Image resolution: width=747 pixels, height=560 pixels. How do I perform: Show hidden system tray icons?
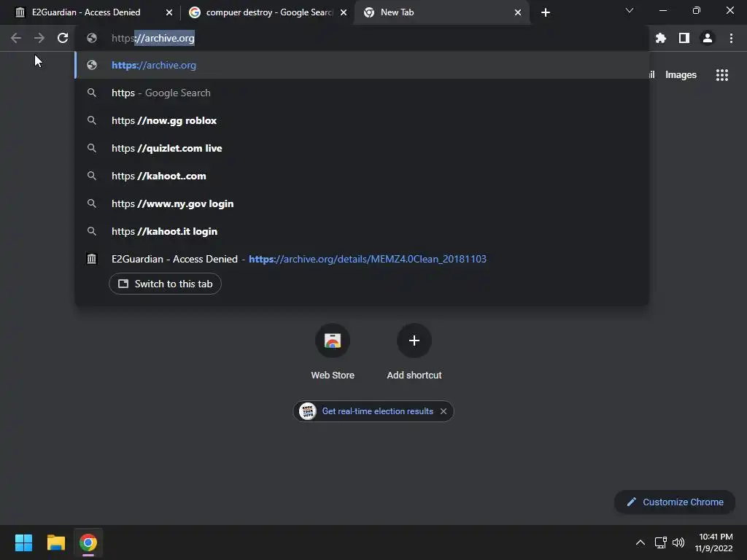(640, 542)
